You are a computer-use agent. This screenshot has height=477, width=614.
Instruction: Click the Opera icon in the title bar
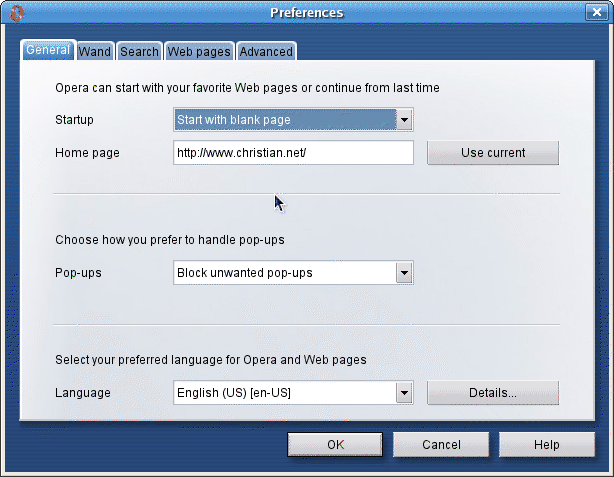(x=16, y=13)
